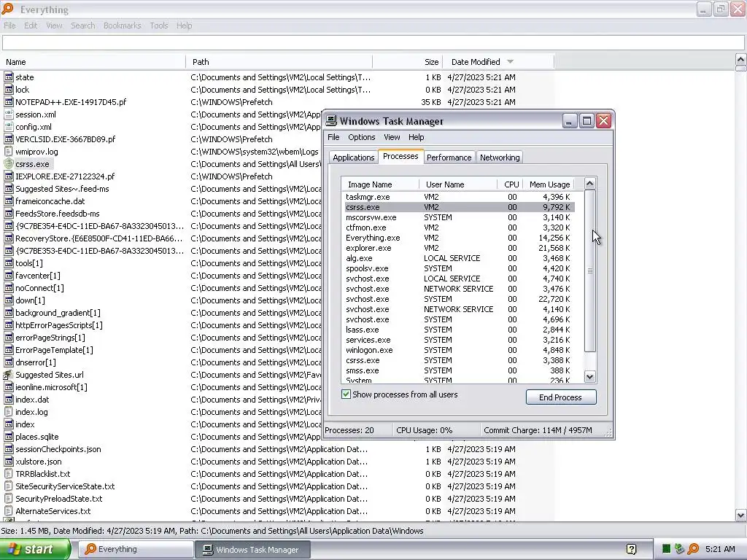
Task: Click the Windows Task Manager taskbar button
Action: click(x=252, y=550)
